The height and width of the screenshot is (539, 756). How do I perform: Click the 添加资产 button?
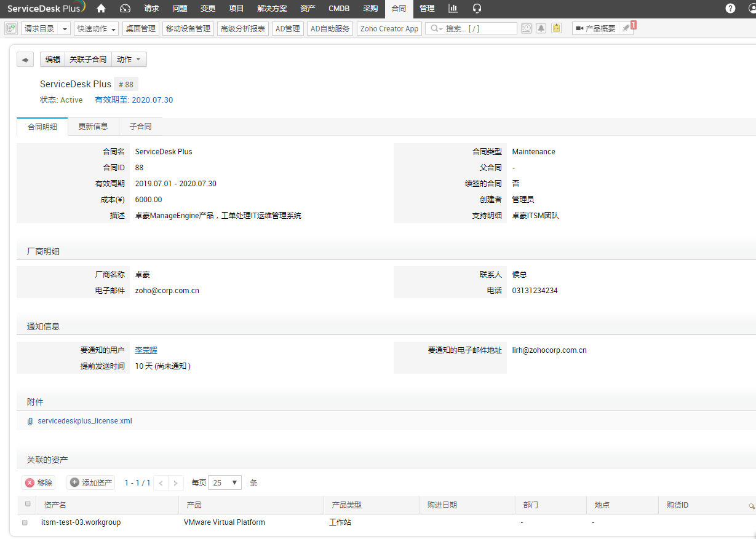pyautogui.click(x=91, y=483)
